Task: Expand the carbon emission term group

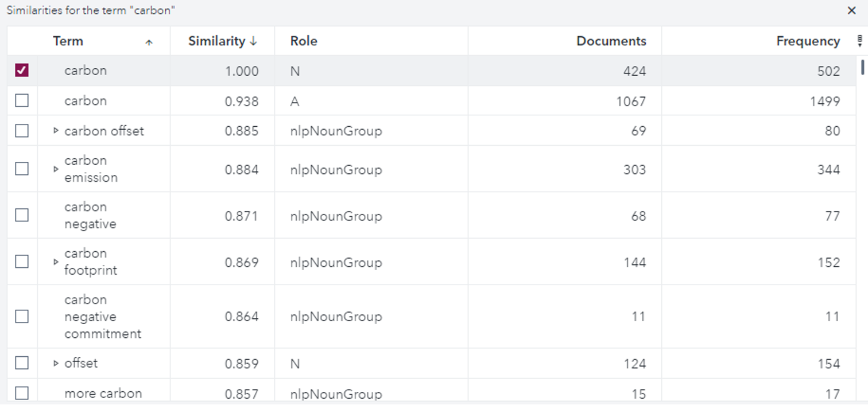Action: (56, 169)
